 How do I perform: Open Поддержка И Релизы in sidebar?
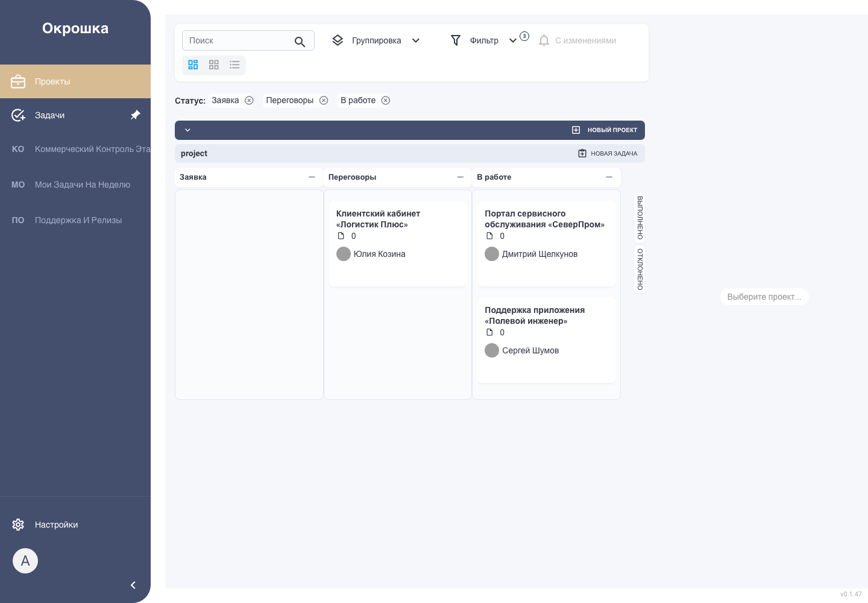click(x=75, y=220)
